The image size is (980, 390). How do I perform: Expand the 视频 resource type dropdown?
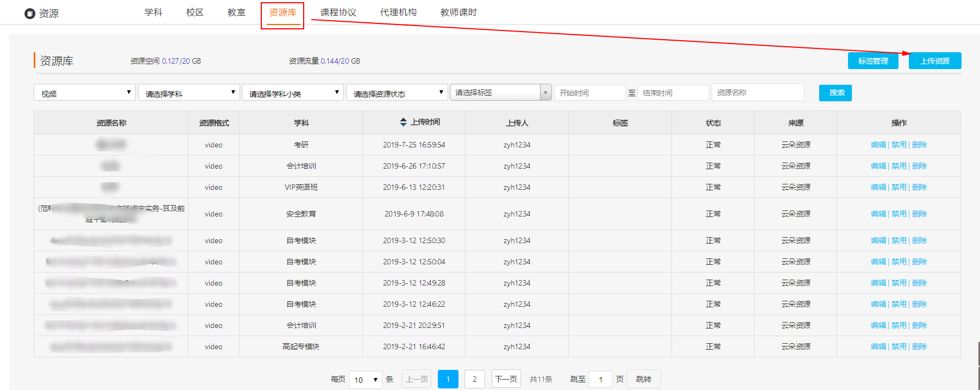coord(84,92)
